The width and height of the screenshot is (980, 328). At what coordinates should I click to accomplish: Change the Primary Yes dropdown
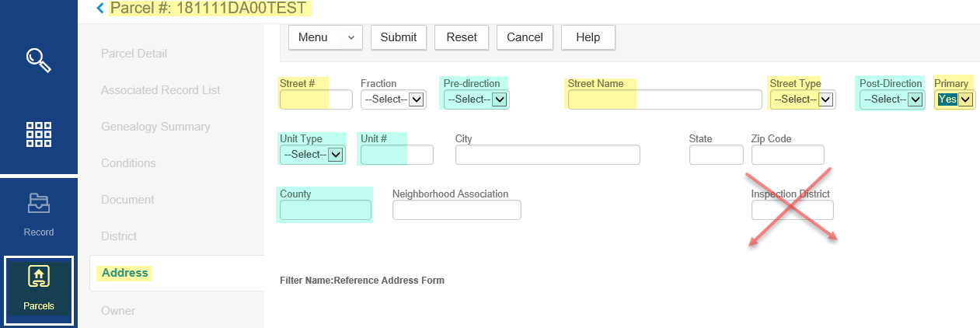point(955,99)
